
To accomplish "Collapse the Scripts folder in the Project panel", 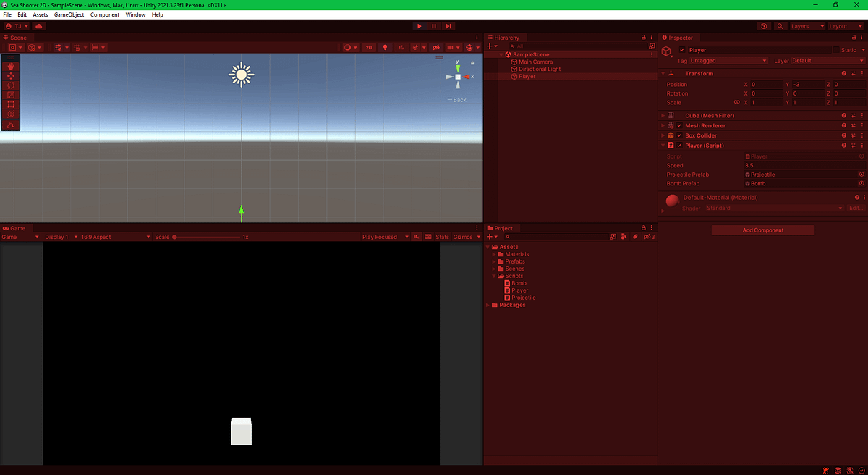I will click(x=495, y=276).
